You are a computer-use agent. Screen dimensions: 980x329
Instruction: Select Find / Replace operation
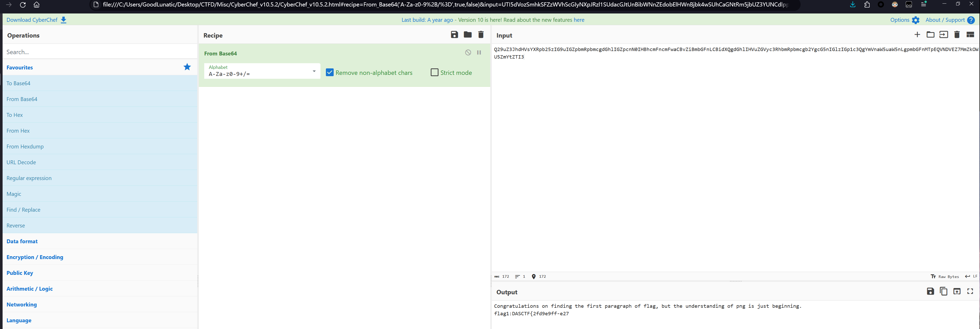coord(100,209)
